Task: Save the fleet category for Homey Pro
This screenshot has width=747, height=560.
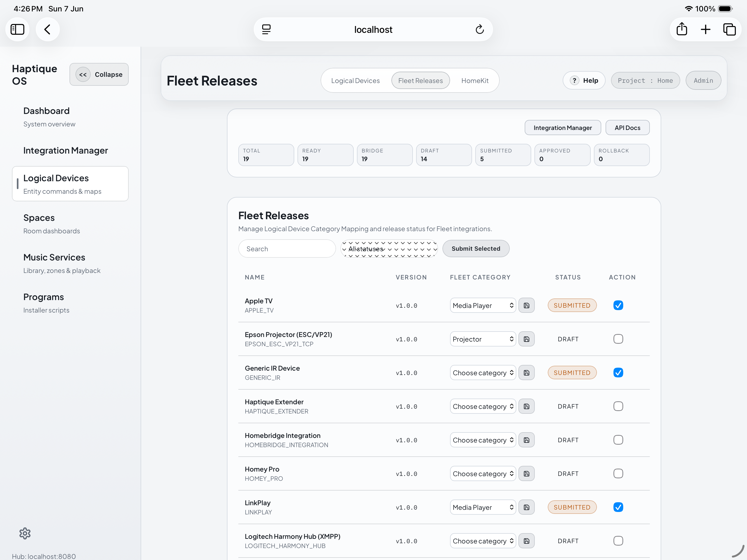Action: 527,474
